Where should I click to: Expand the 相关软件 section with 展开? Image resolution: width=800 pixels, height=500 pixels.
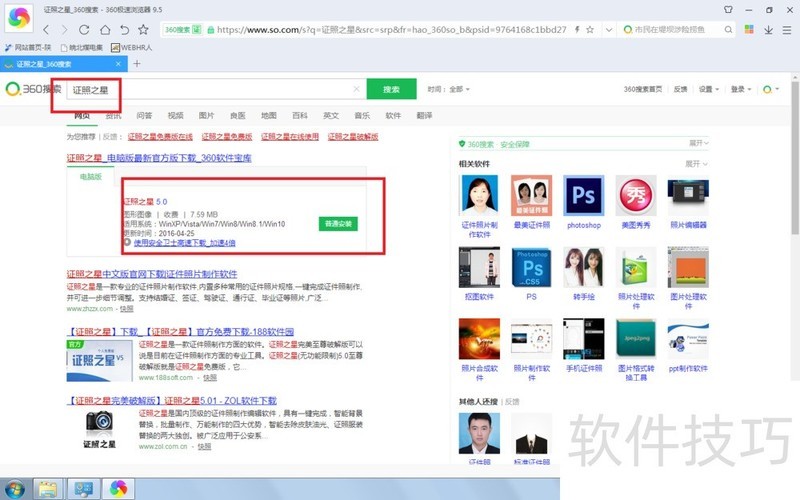click(696, 163)
